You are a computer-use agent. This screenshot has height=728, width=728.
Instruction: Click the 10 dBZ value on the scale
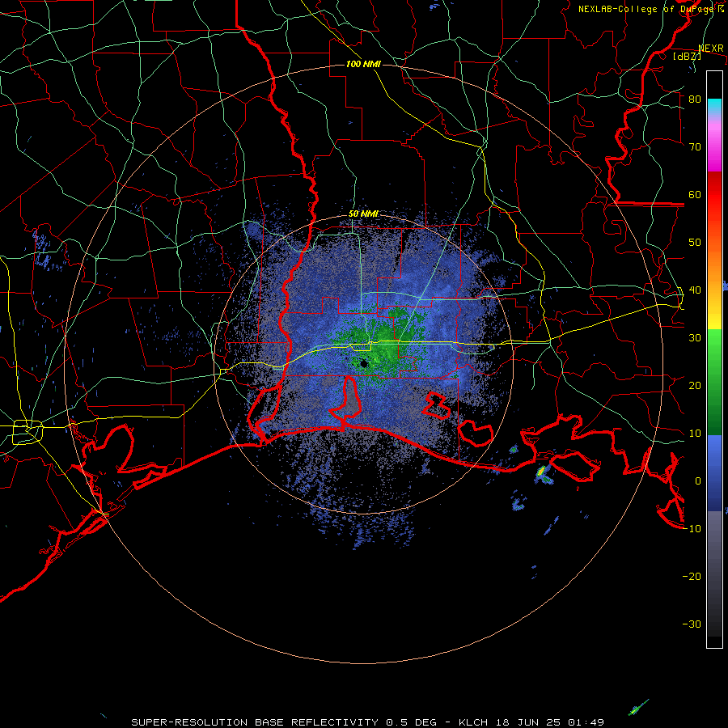tap(695, 434)
